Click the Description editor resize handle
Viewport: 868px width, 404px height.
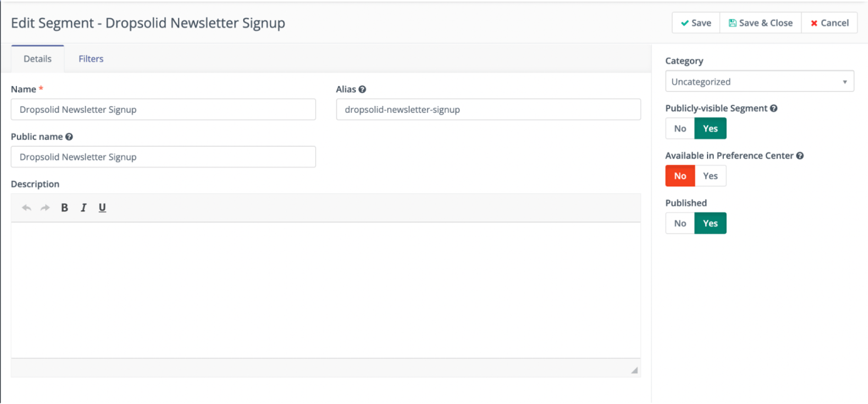(x=634, y=370)
